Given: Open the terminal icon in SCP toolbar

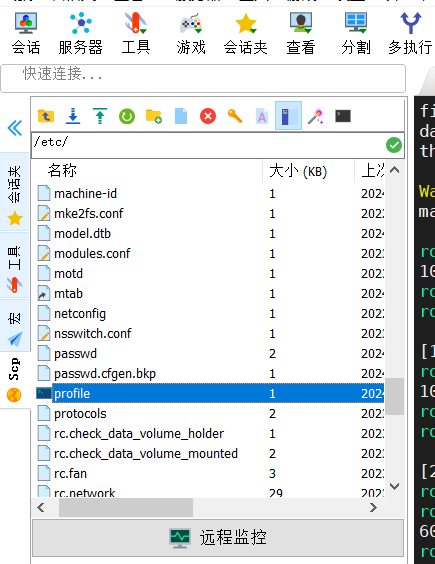Looking at the screenshot, I should [x=343, y=116].
